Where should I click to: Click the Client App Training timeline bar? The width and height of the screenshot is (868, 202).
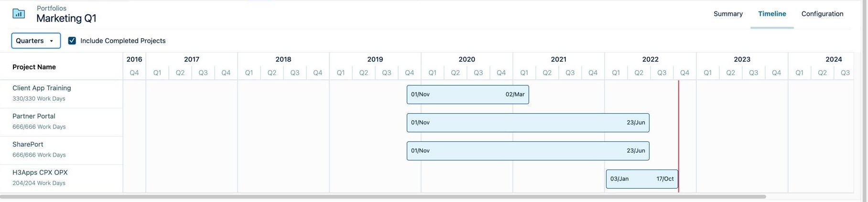click(x=467, y=95)
